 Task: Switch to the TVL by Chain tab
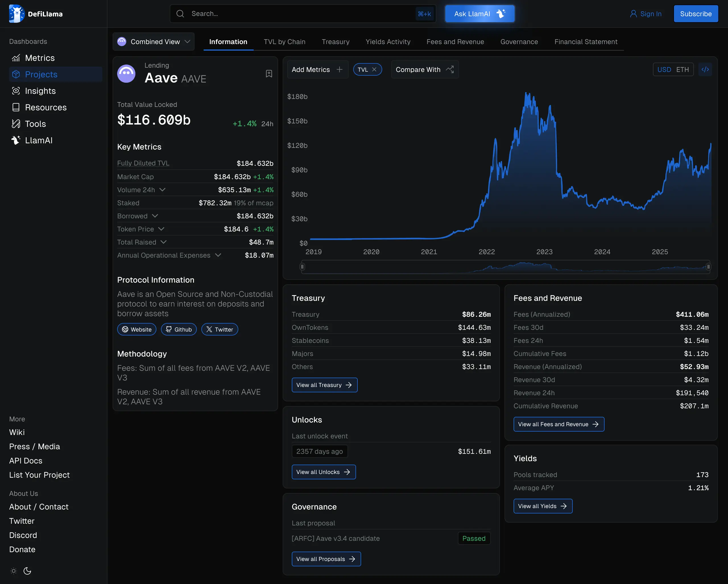coord(284,42)
